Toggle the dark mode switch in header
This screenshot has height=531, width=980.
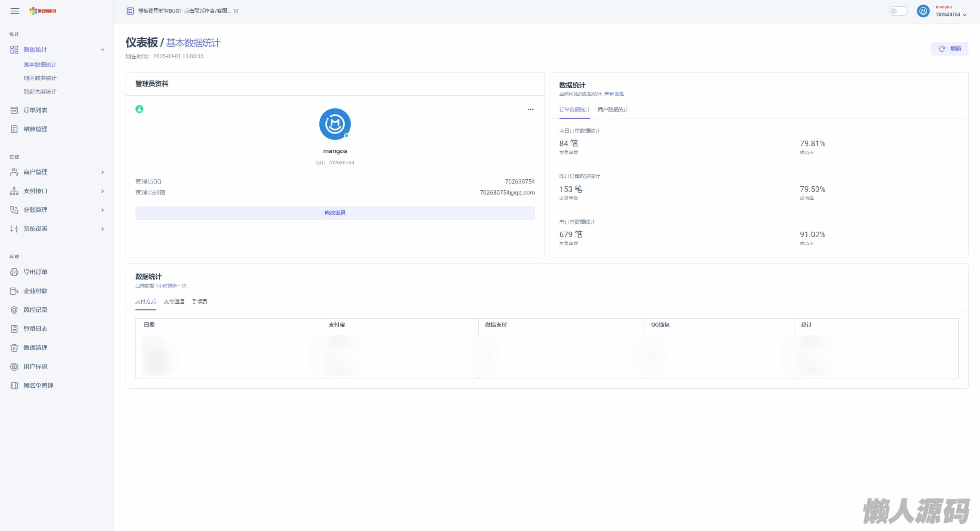click(x=898, y=11)
